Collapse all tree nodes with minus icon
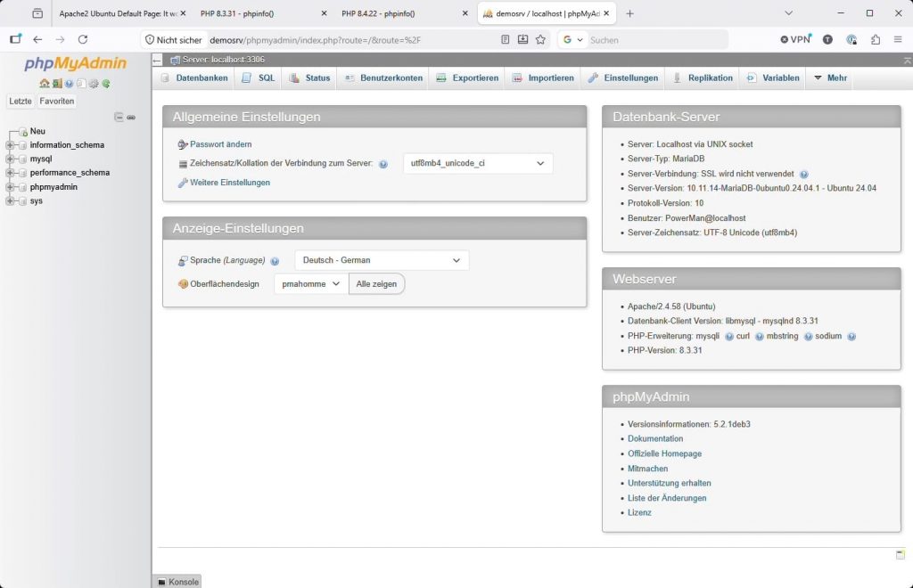The image size is (913, 588). (119, 117)
